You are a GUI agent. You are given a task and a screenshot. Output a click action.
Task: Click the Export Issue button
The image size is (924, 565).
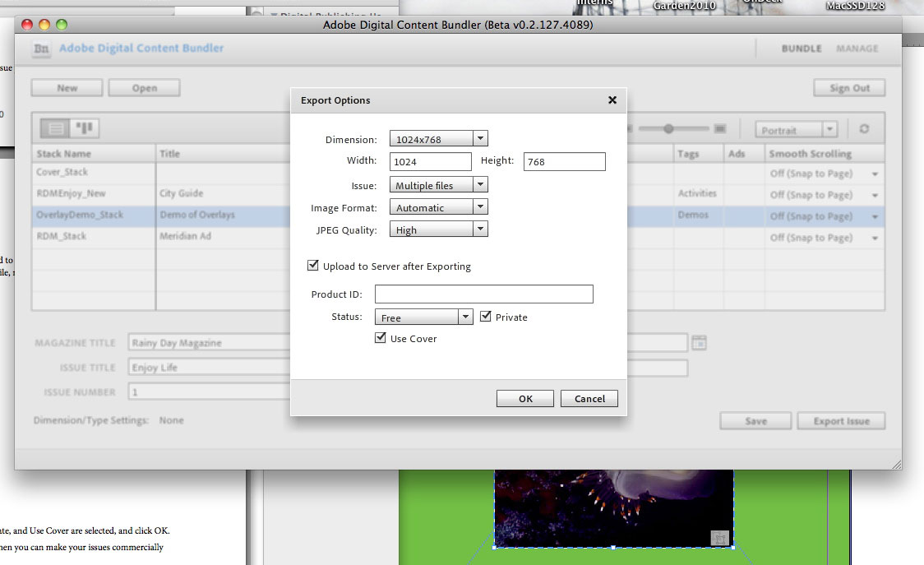click(x=841, y=421)
